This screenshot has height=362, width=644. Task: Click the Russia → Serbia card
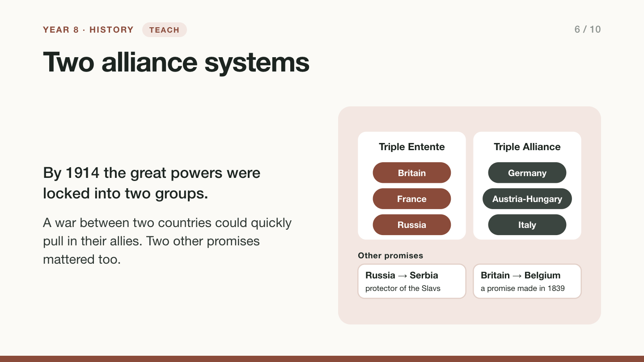click(412, 281)
